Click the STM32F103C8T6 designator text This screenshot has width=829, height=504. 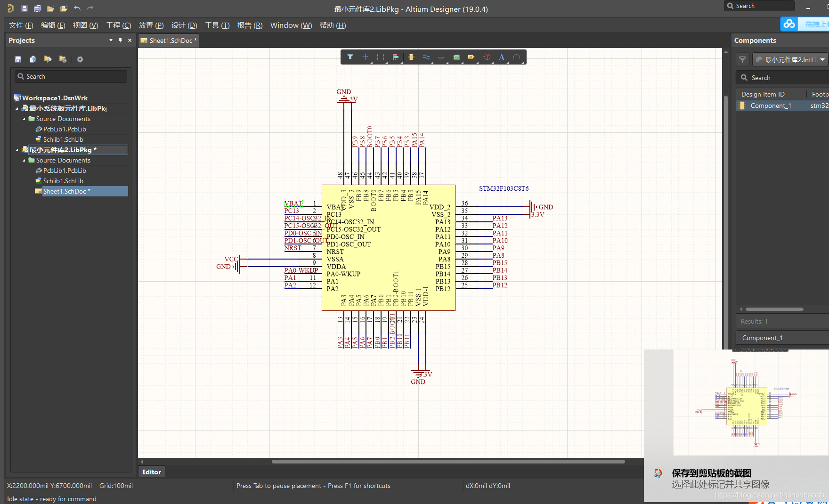[504, 188]
